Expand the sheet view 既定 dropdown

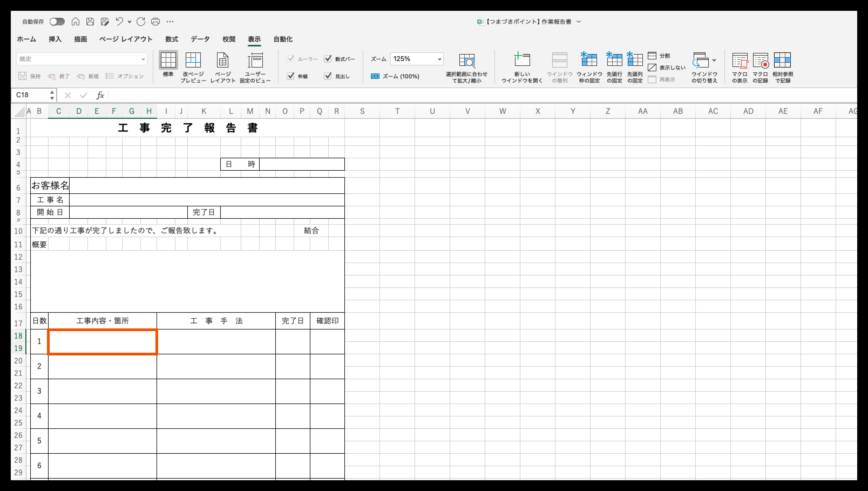[x=143, y=59]
